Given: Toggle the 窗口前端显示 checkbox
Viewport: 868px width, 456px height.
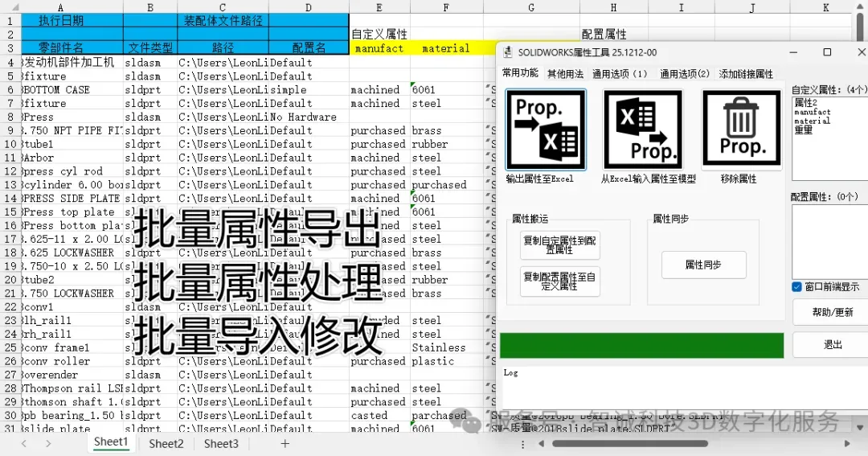Looking at the screenshot, I should (796, 286).
